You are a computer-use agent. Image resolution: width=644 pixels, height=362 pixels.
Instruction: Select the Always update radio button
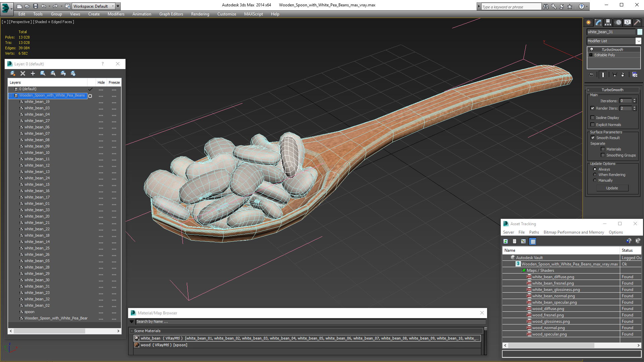[x=595, y=169]
